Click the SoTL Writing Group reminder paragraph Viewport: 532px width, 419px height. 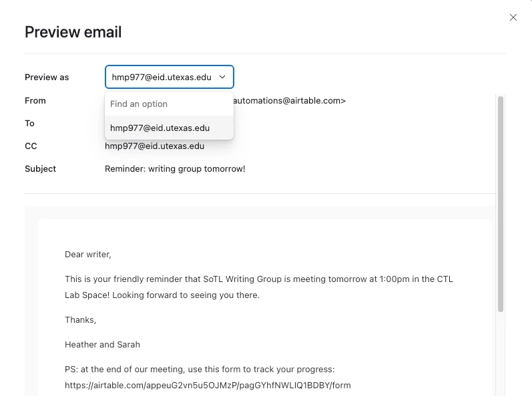coord(259,287)
